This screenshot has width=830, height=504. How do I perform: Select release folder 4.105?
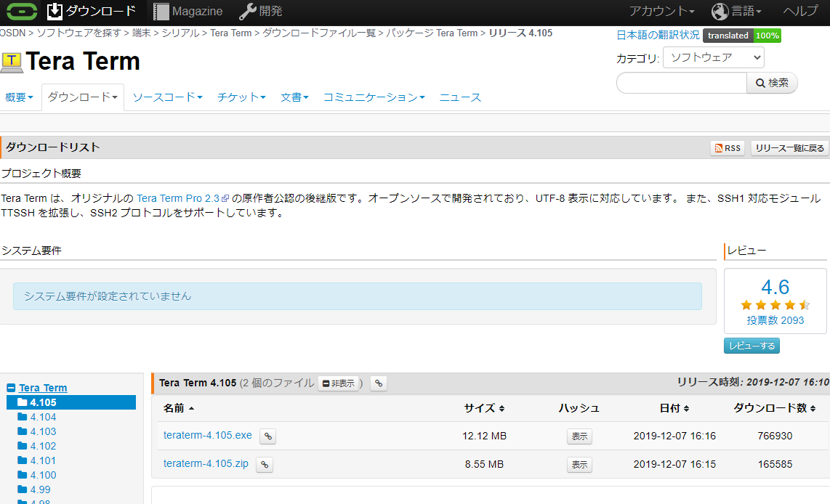[71, 402]
